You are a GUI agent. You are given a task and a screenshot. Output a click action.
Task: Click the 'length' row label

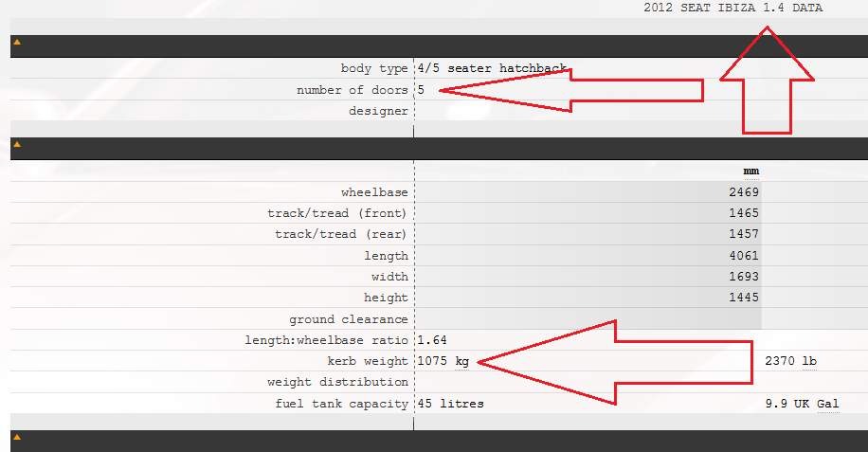pyautogui.click(x=386, y=256)
